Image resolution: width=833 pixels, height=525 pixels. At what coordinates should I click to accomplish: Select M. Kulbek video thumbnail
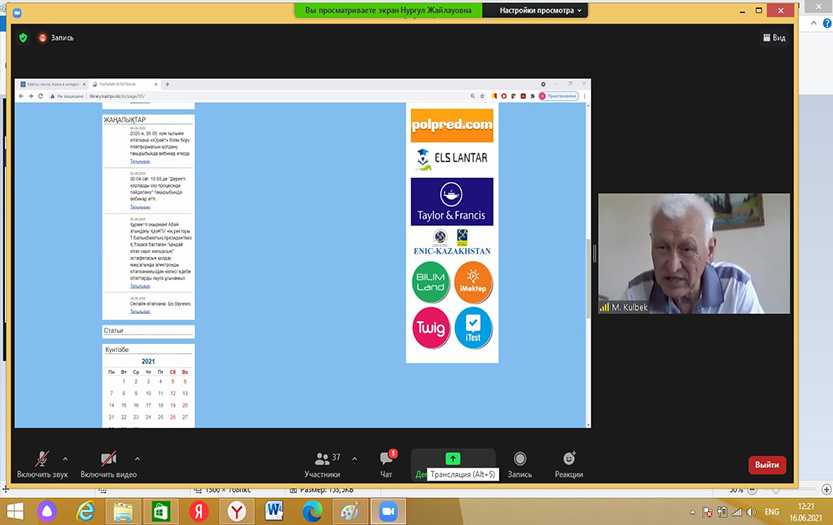(x=694, y=253)
